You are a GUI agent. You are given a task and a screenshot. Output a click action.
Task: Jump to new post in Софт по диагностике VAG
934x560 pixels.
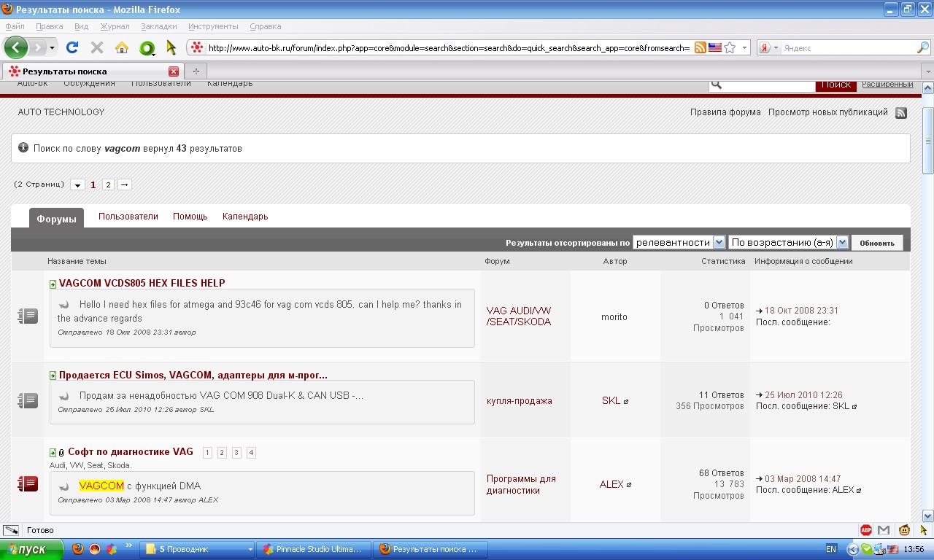[53, 453]
